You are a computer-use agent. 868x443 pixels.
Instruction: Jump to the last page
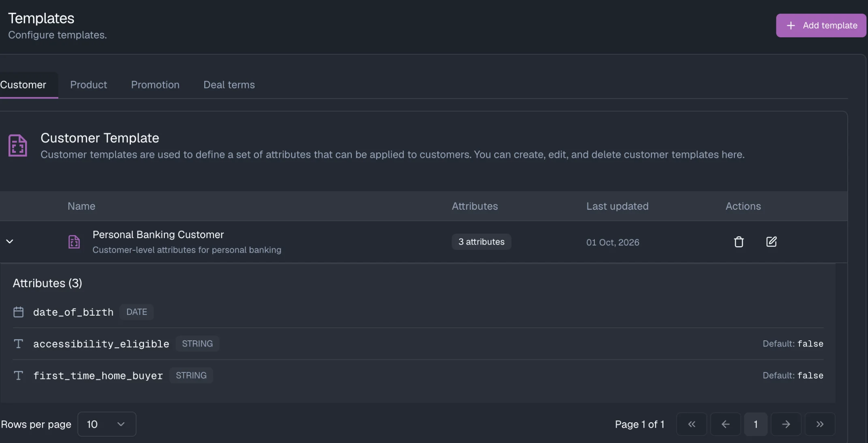tap(820, 424)
